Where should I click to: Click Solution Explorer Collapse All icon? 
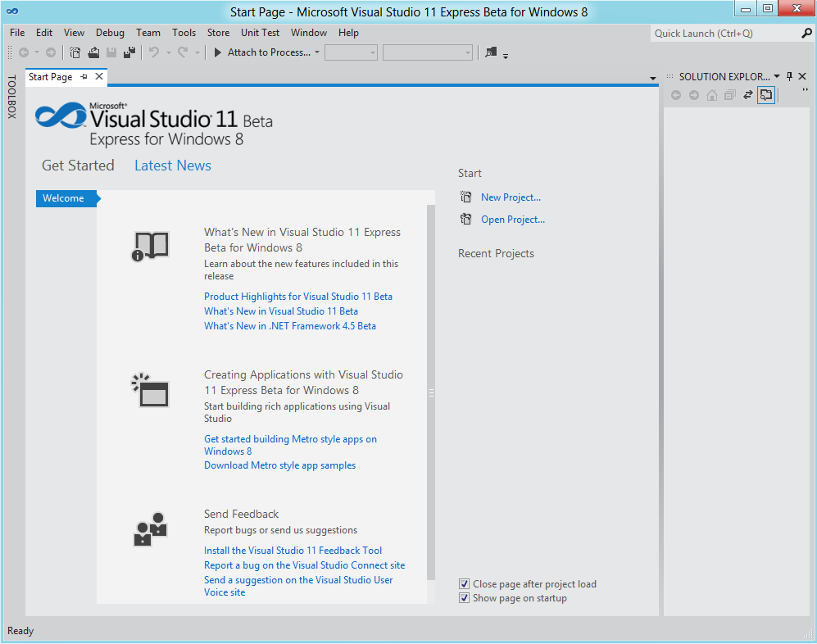(x=730, y=95)
